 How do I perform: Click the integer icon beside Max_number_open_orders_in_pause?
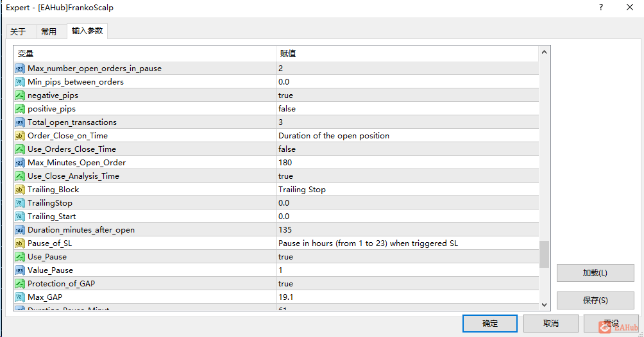click(x=20, y=69)
